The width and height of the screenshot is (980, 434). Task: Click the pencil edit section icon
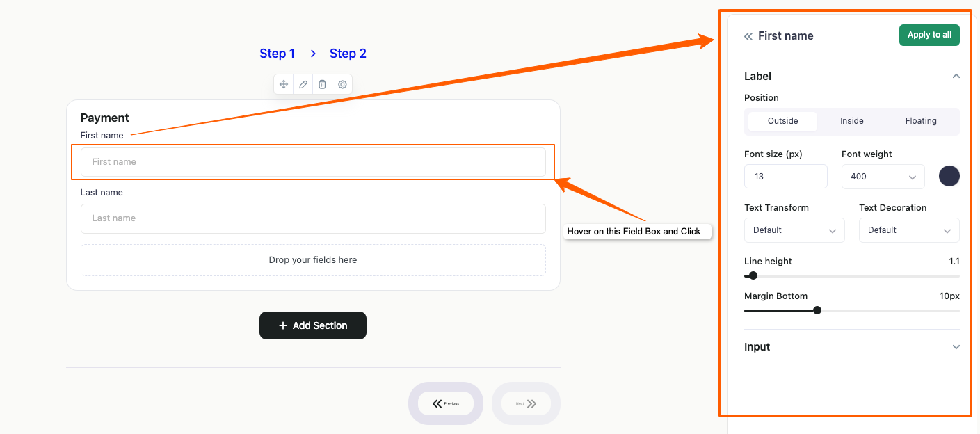coord(303,84)
